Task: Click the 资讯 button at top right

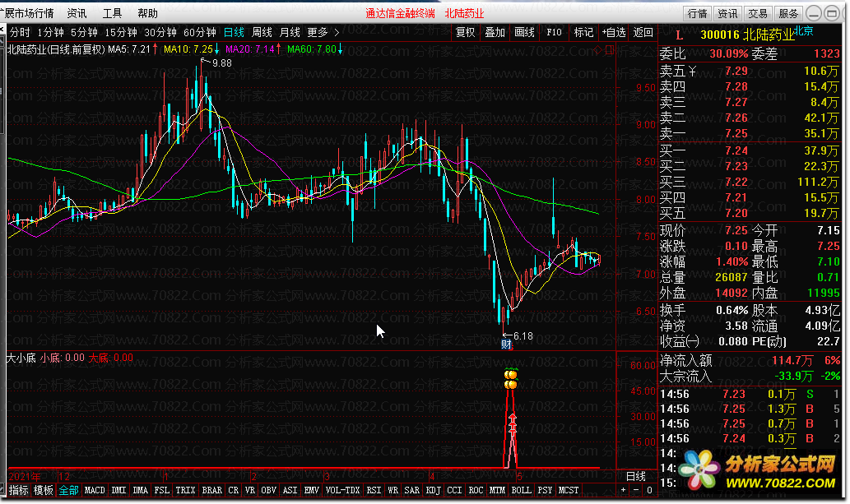Action: point(727,13)
